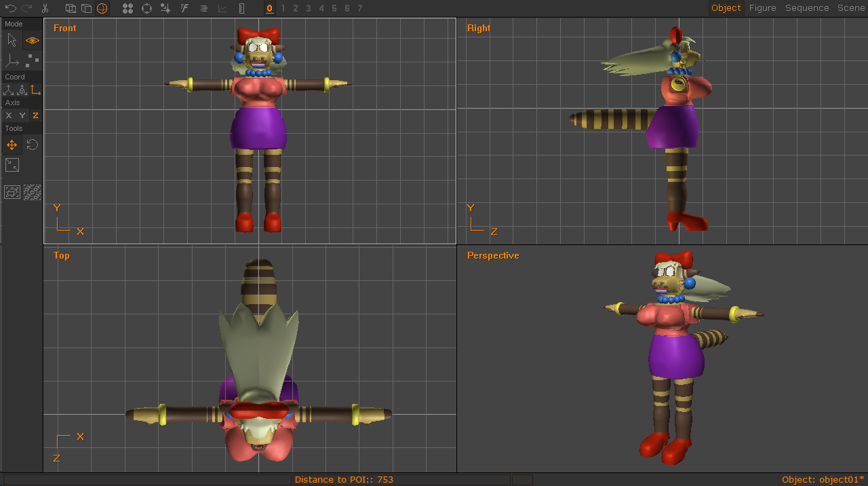The width and height of the screenshot is (868, 486).
Task: Toggle the Y axis lock
Action: pyautogui.click(x=22, y=115)
